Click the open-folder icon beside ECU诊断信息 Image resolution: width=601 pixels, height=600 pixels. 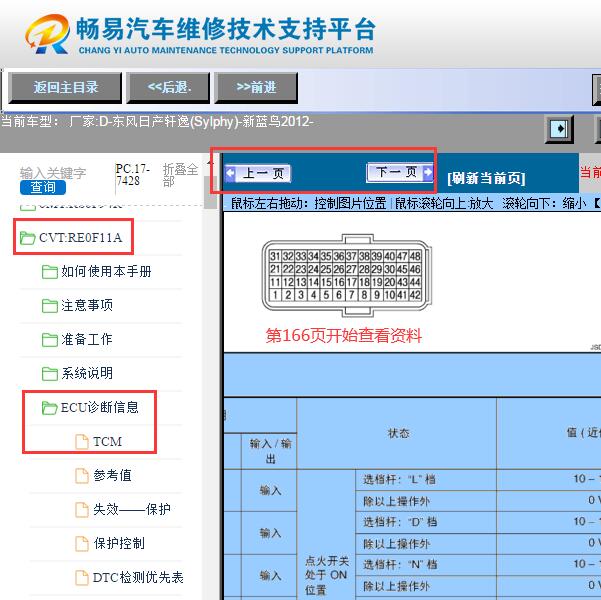(x=49, y=408)
